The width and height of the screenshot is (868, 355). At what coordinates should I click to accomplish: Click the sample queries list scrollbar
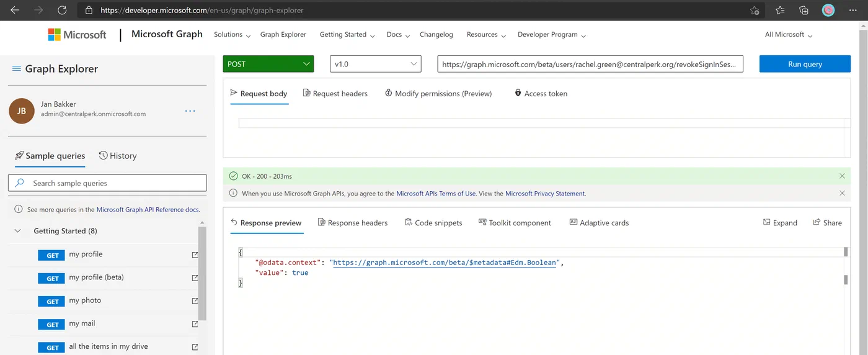[202, 274]
